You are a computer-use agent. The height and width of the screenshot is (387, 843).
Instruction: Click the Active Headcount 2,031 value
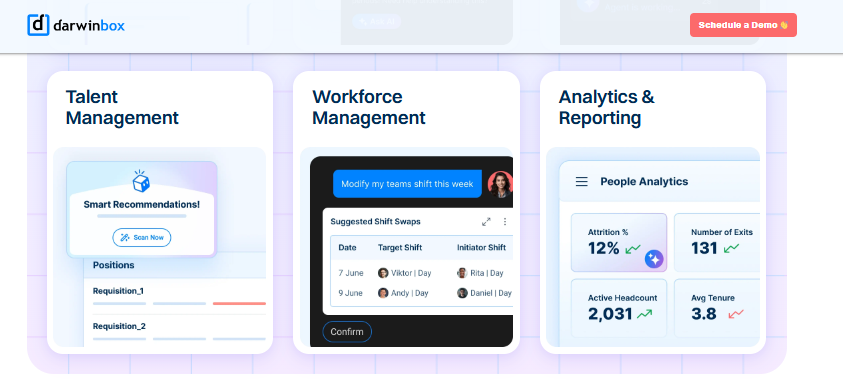(x=610, y=314)
